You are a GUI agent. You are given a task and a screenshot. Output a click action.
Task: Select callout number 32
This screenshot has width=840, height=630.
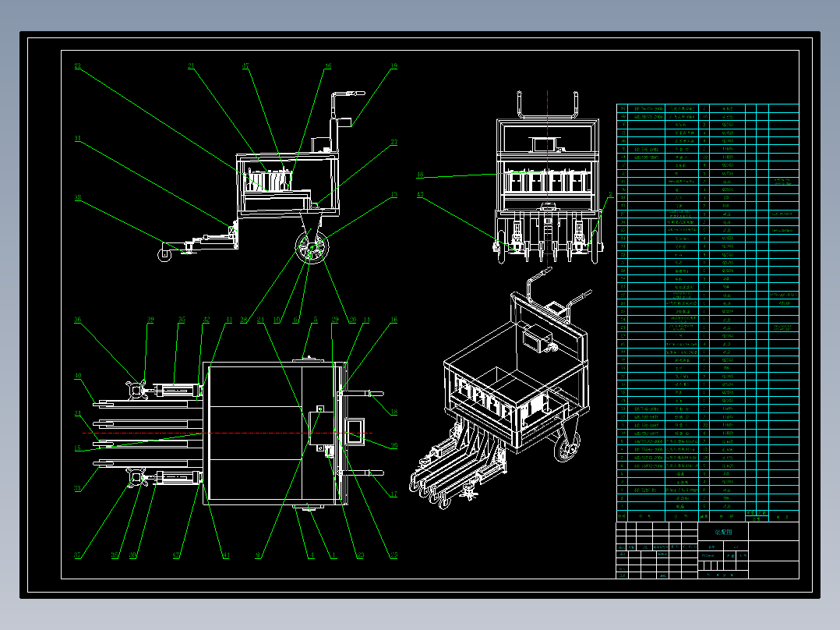click(x=206, y=320)
